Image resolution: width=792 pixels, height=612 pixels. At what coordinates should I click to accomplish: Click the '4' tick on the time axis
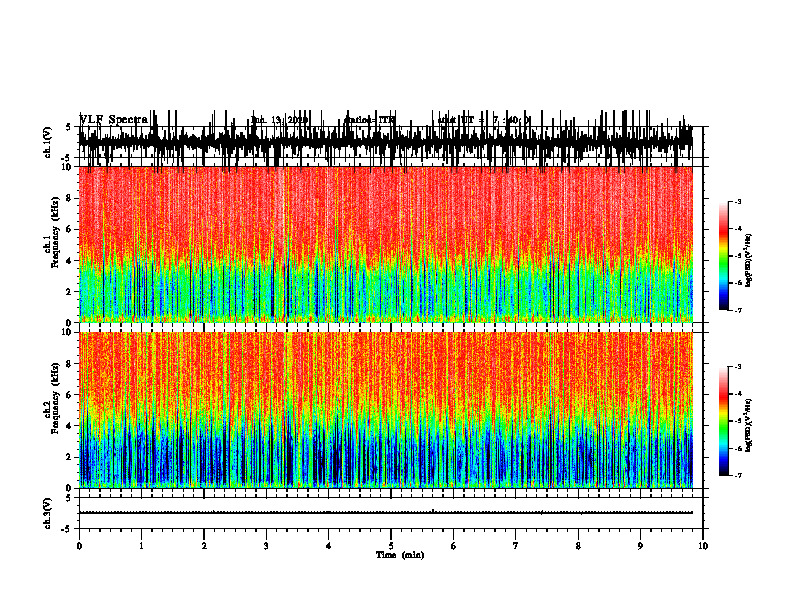[x=329, y=546]
